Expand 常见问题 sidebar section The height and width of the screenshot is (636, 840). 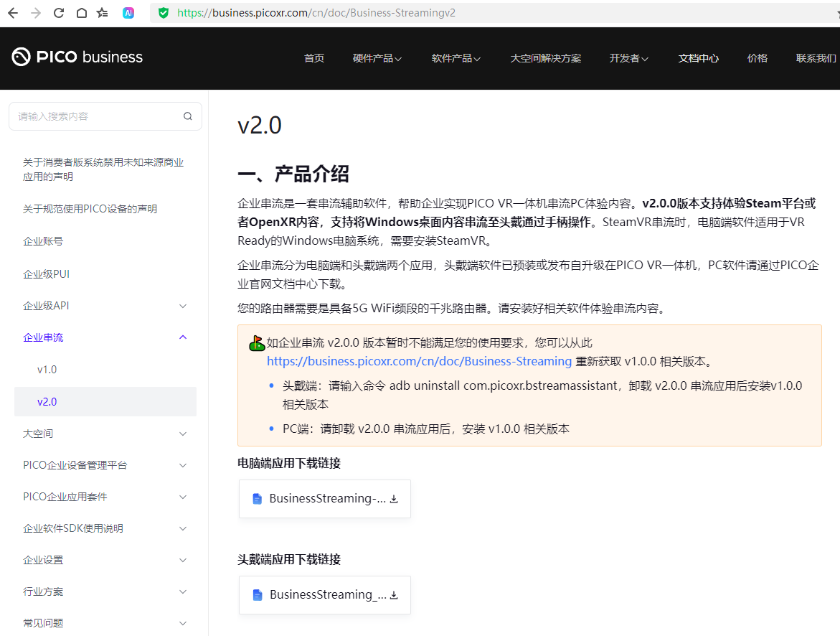105,622
